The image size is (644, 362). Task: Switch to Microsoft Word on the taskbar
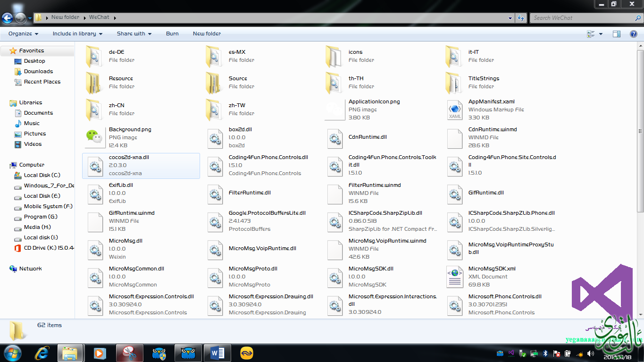point(217,353)
